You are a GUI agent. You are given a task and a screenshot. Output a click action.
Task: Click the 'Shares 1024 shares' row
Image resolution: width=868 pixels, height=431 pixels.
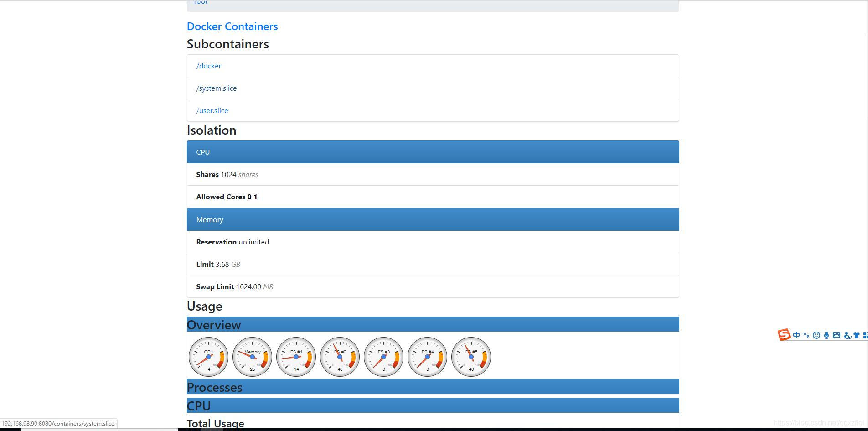[433, 174]
